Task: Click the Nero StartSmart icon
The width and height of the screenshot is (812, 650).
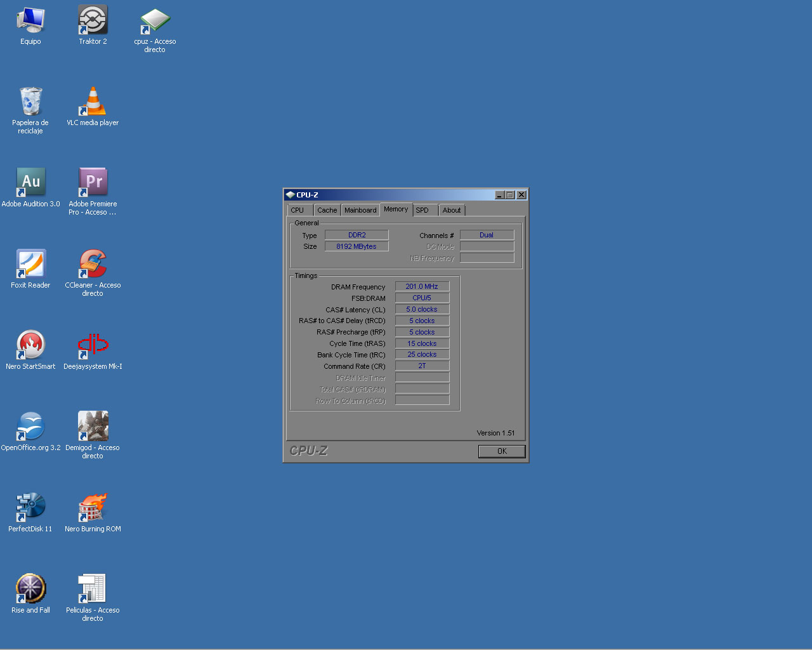Action: coord(30,346)
